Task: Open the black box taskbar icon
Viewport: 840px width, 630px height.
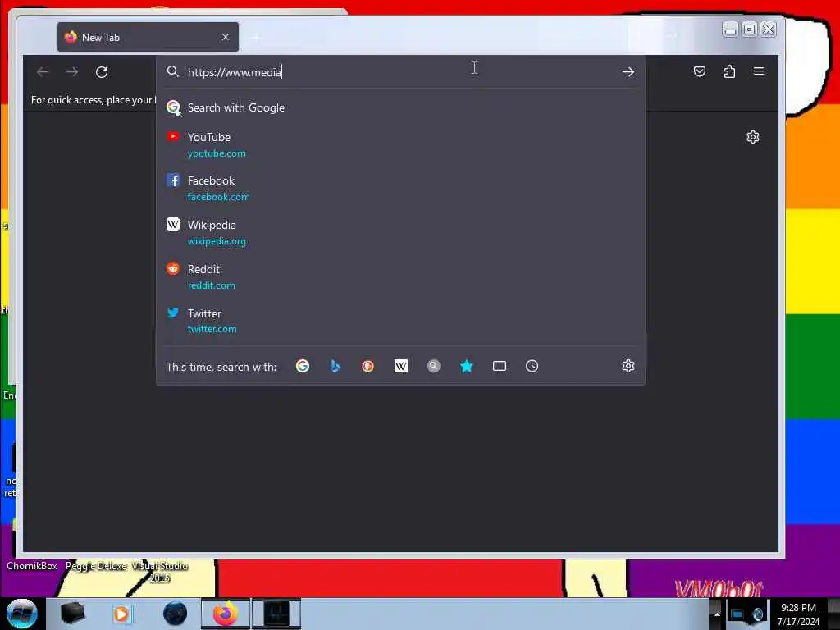Action: point(72,614)
